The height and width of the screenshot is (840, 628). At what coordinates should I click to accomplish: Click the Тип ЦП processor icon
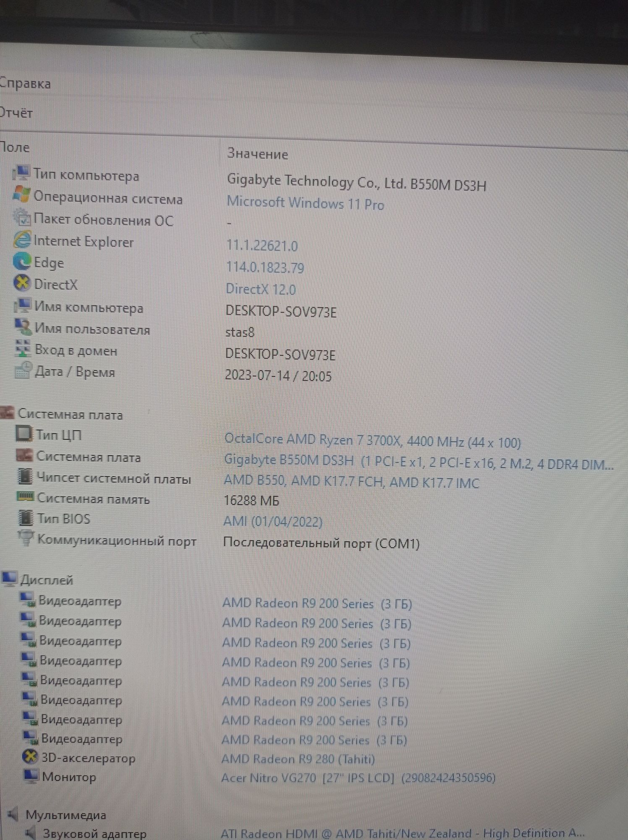pos(24,434)
